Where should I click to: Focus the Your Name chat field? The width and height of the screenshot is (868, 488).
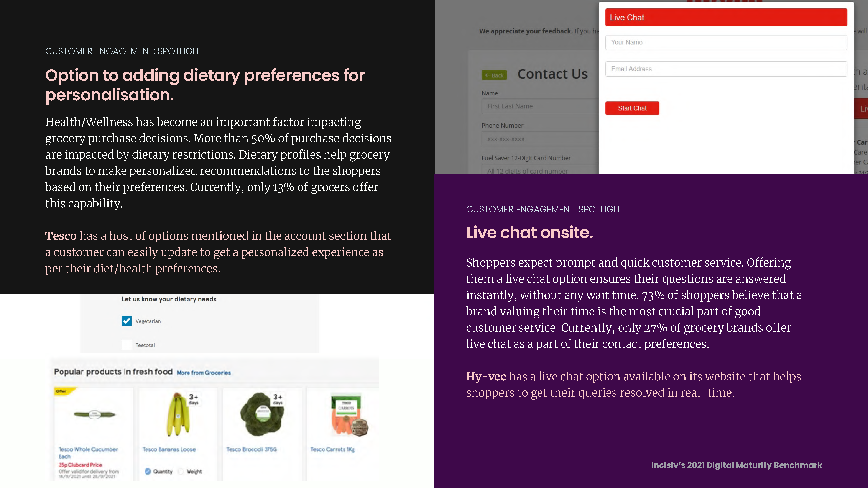[x=726, y=43]
